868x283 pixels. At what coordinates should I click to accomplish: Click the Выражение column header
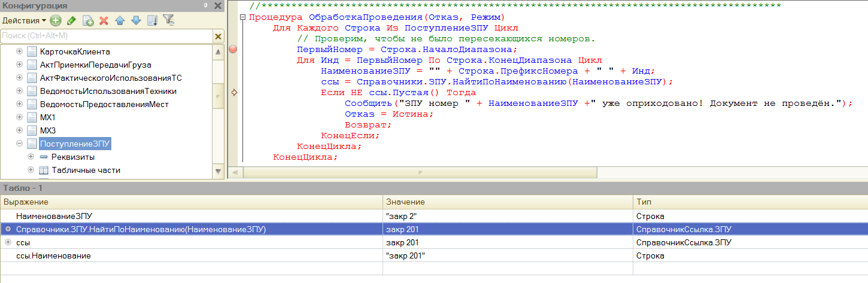pos(192,202)
